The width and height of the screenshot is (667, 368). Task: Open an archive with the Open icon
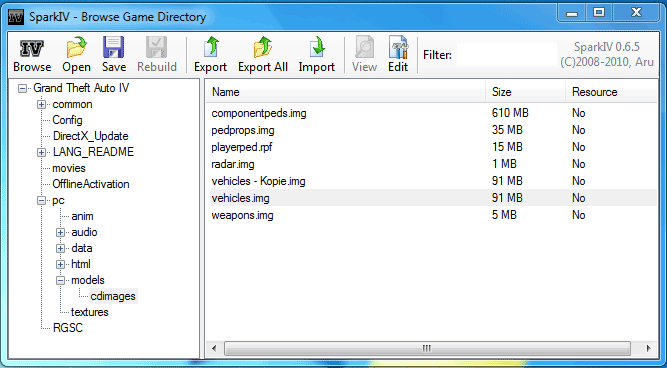tap(76, 47)
